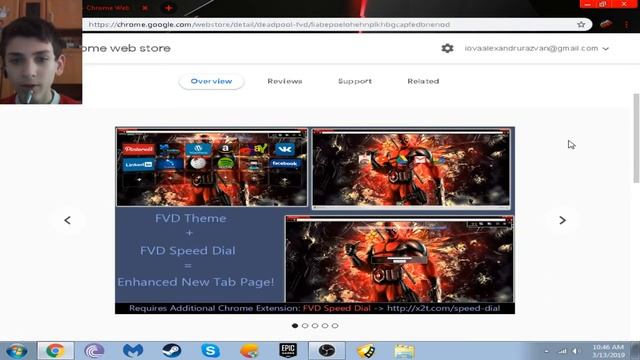Image resolution: width=640 pixels, height=360 pixels.
Task: Select the fifth carousel dot
Action: (x=335, y=326)
